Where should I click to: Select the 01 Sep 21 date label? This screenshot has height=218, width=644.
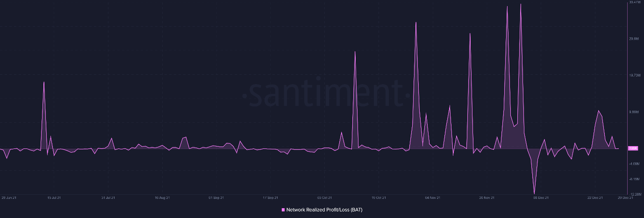216,197
